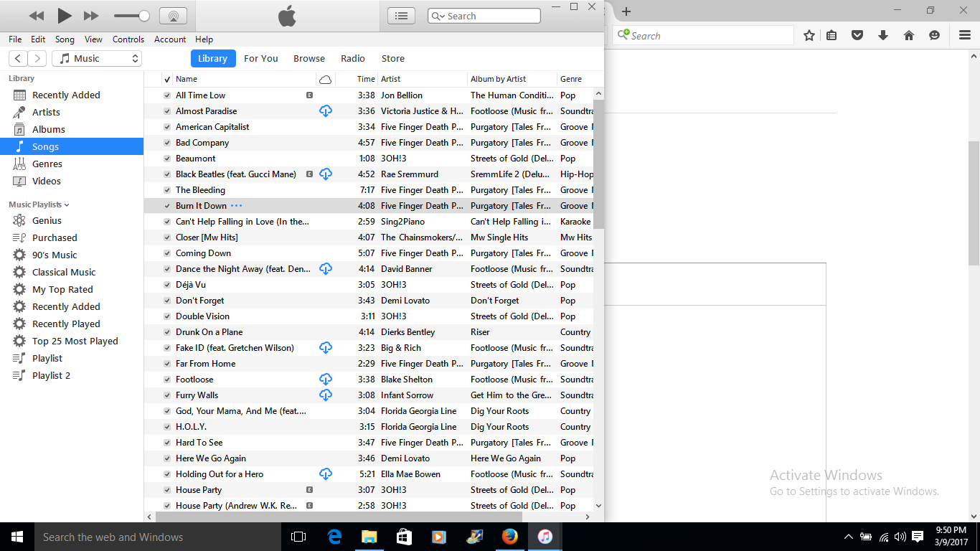
Task: Open Firefox downloads arrow
Action: pos(883,35)
